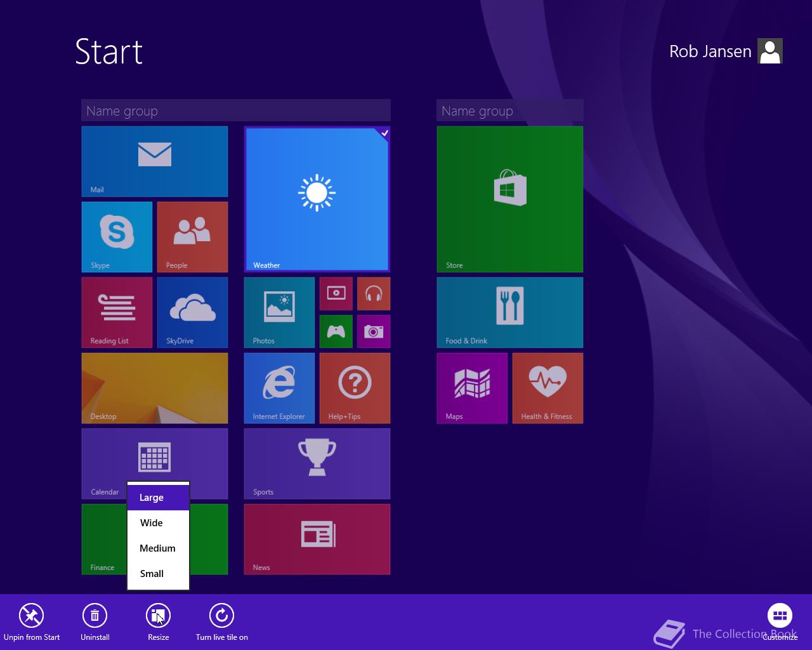Open the small Music headphones tile
Viewport: 812px width, 650px height.
click(x=374, y=293)
